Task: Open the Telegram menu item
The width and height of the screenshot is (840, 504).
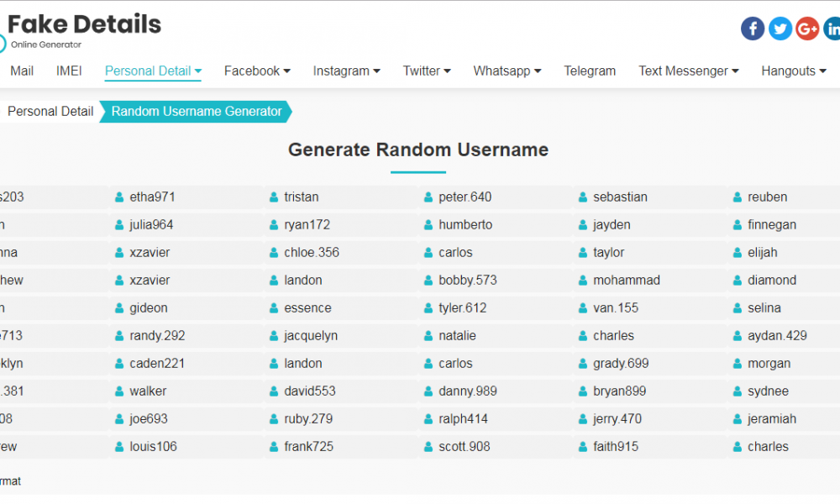Action: pyautogui.click(x=590, y=71)
